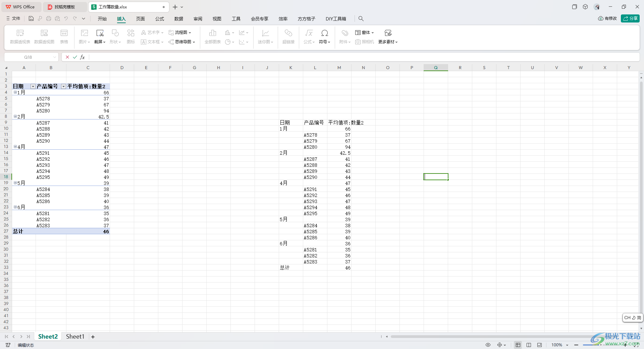This screenshot has width=644, height=349.
Task: Click the 分享 share button
Action: point(630,18)
